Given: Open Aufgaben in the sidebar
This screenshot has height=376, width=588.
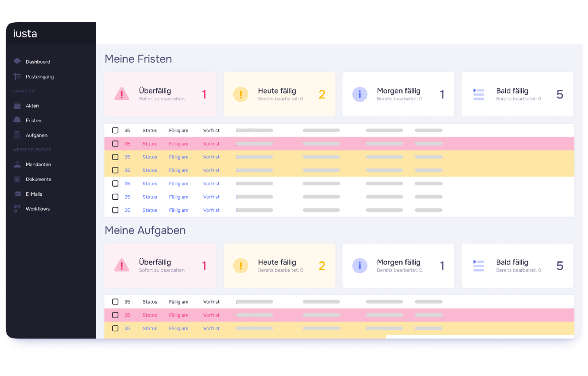Looking at the screenshot, I should [x=36, y=135].
